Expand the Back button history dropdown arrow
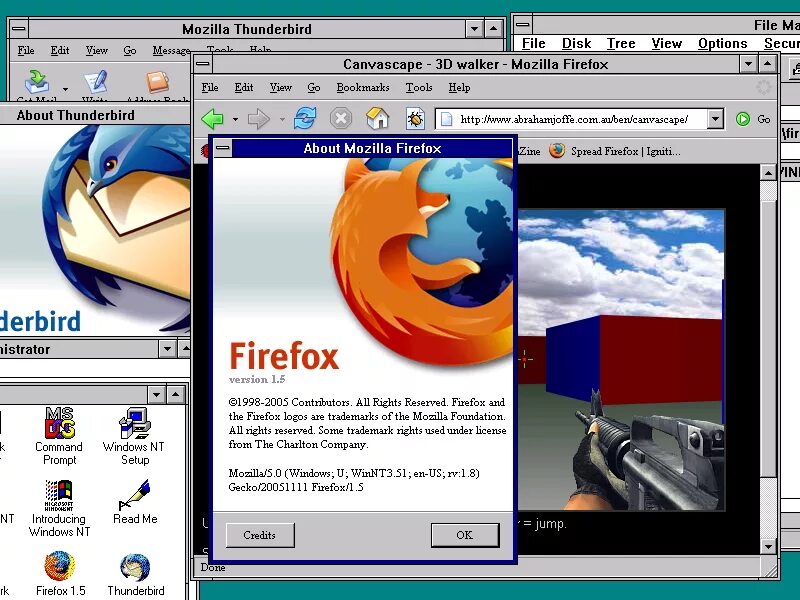This screenshot has height=600, width=800. click(235, 120)
